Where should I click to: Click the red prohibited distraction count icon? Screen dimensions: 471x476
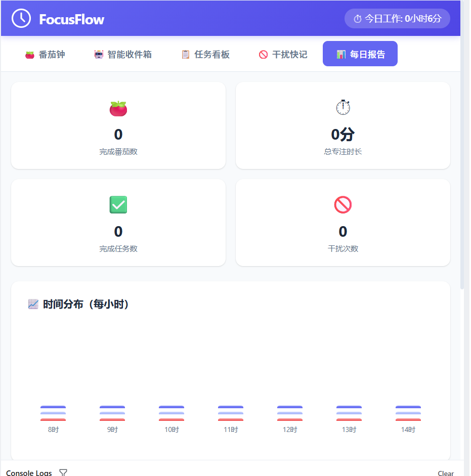[x=343, y=205]
